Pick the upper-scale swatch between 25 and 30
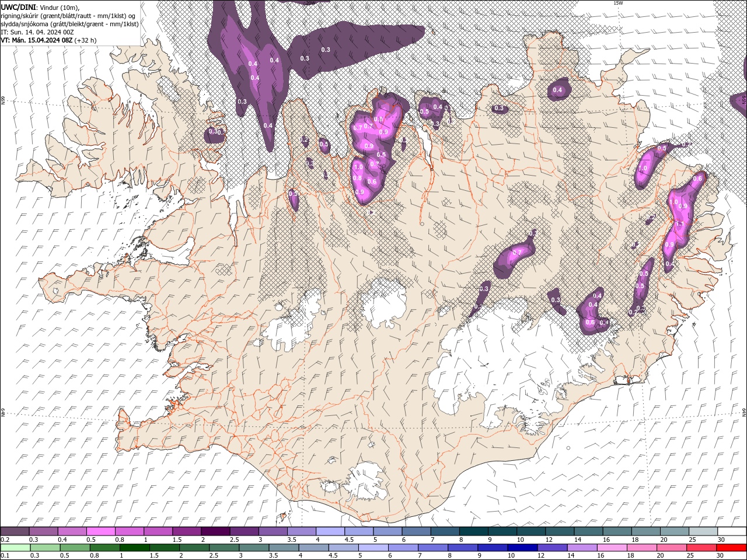The image size is (747, 560). (x=703, y=531)
